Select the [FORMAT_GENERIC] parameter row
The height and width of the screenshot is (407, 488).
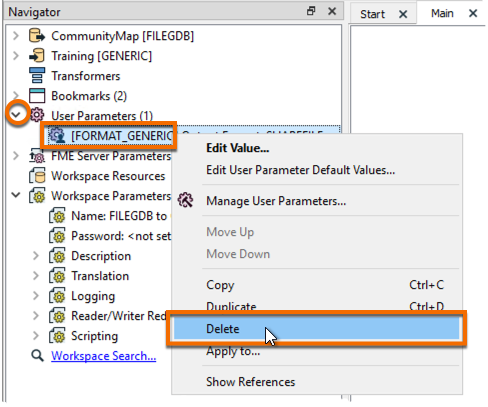pyautogui.click(x=193, y=135)
